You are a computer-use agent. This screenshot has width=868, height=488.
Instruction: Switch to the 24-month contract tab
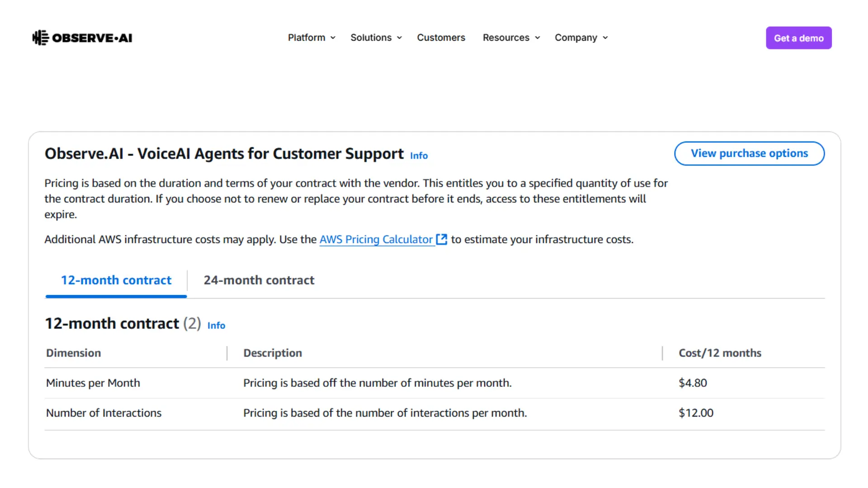[x=259, y=280]
